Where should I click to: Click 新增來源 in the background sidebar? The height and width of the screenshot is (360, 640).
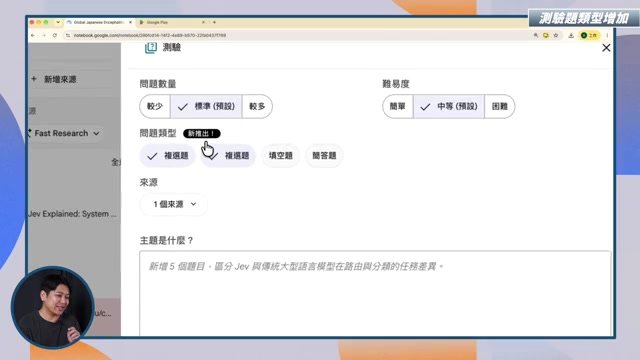tap(55, 79)
